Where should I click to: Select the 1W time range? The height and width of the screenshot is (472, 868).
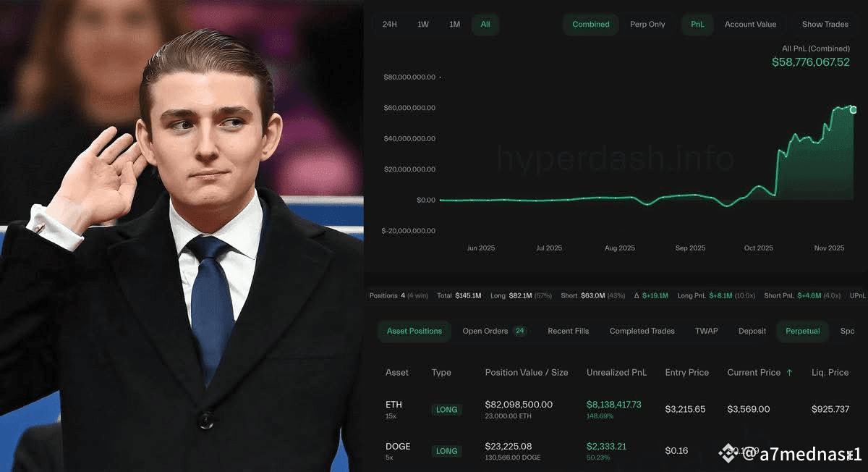coord(423,25)
